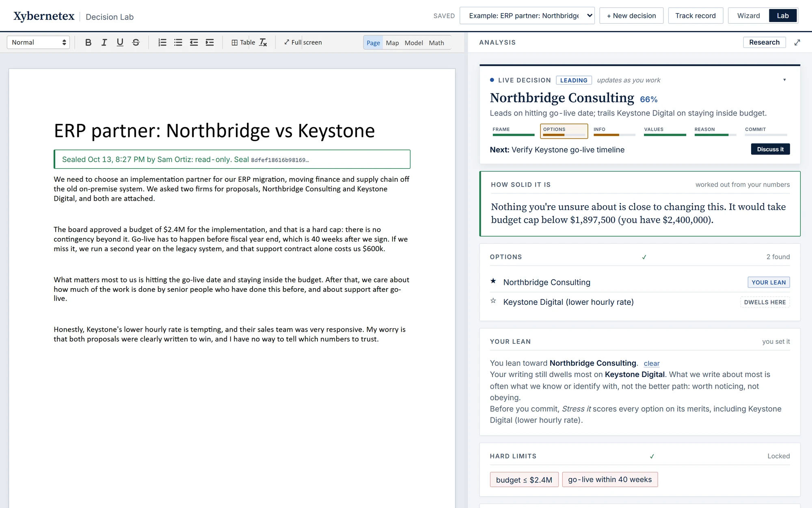This screenshot has height=508, width=812.
Task: Insert a Table
Action: coord(243,42)
